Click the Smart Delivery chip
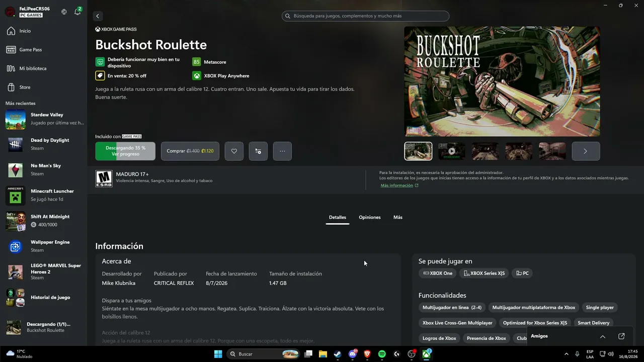Image resolution: width=644 pixels, height=362 pixels. click(x=594, y=323)
